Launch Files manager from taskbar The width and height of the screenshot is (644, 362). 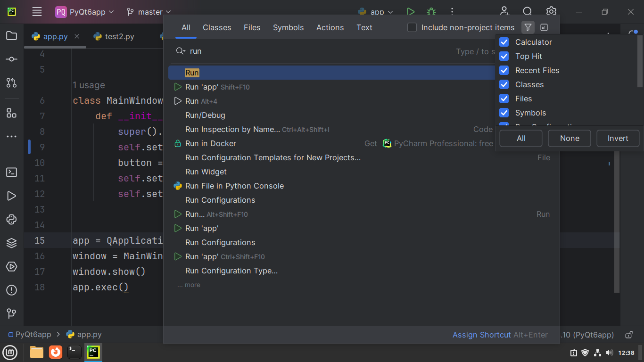tap(37, 352)
